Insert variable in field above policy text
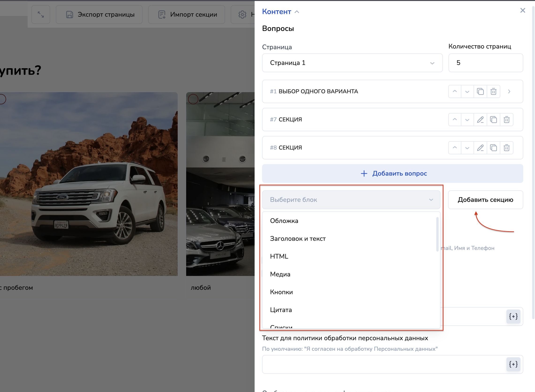This screenshot has width=535, height=392. click(x=513, y=317)
